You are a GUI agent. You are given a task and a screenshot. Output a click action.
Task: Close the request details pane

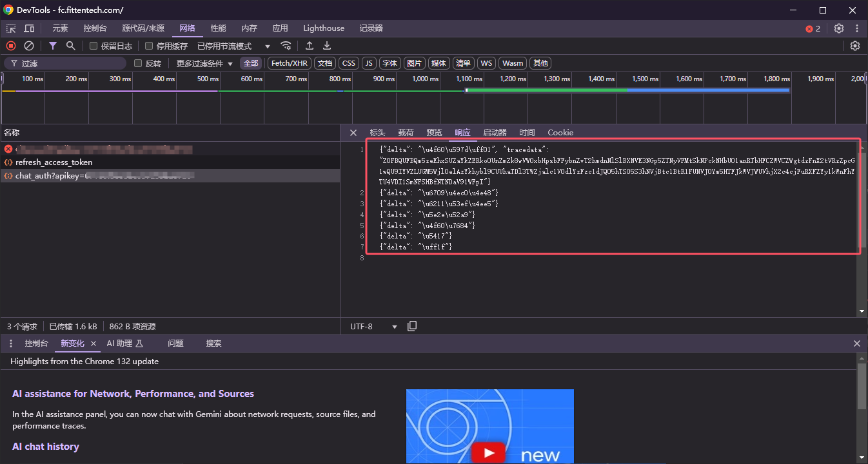click(353, 133)
